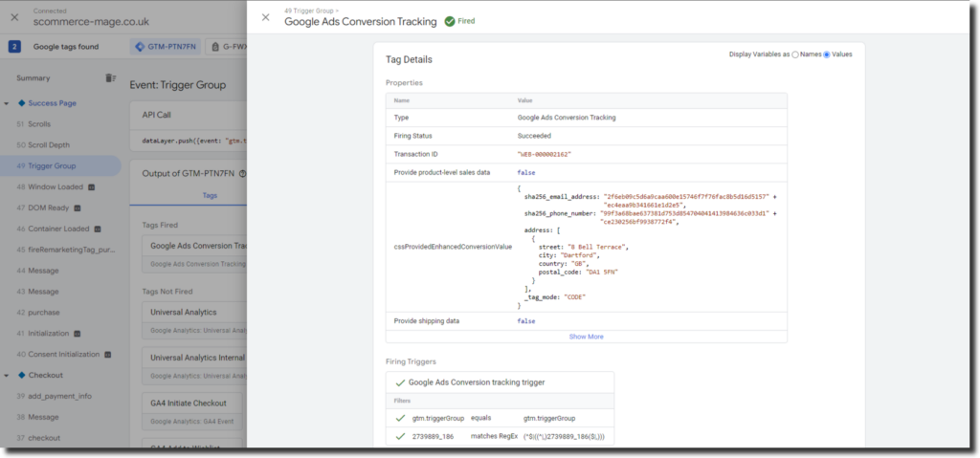Click the checkmark on gtm.triggerGroup filter row
Viewport: 980px width, 458px height.
click(400, 418)
